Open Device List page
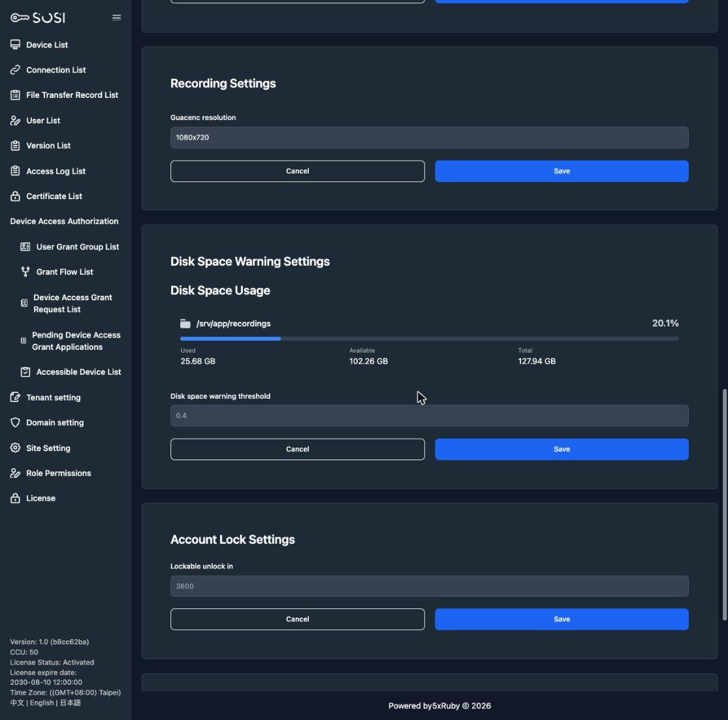This screenshot has width=728, height=720. click(x=47, y=44)
